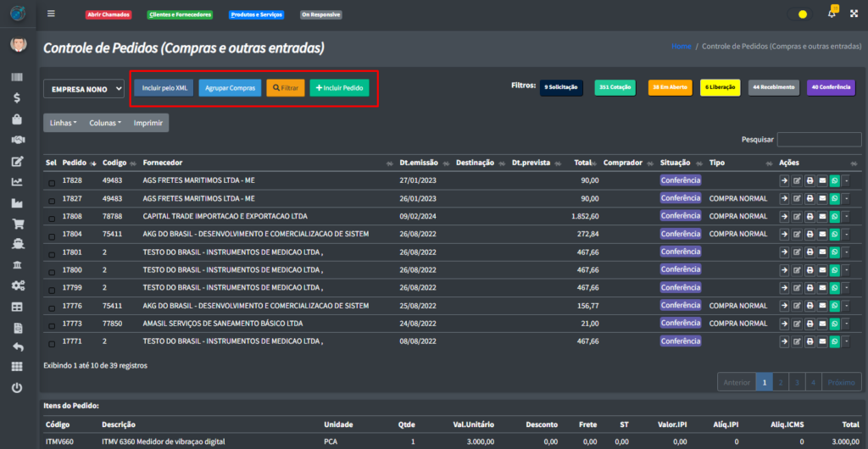Screen dimensions: 868x449
Task: Click the Incluir Pedido button
Action: pyautogui.click(x=339, y=88)
